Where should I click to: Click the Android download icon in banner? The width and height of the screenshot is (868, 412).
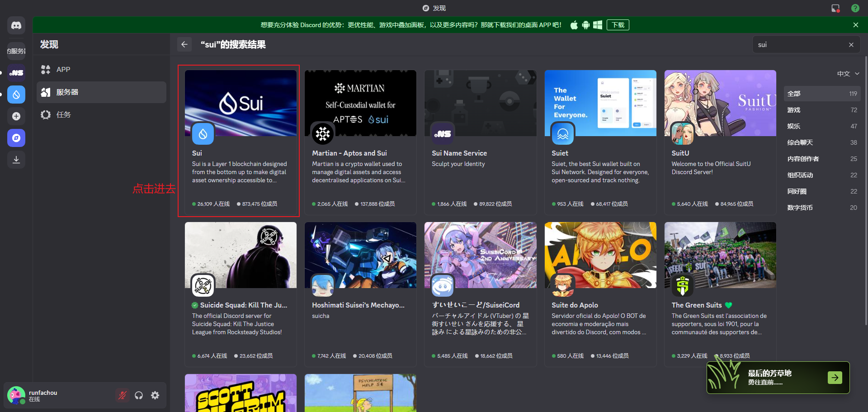pos(586,25)
